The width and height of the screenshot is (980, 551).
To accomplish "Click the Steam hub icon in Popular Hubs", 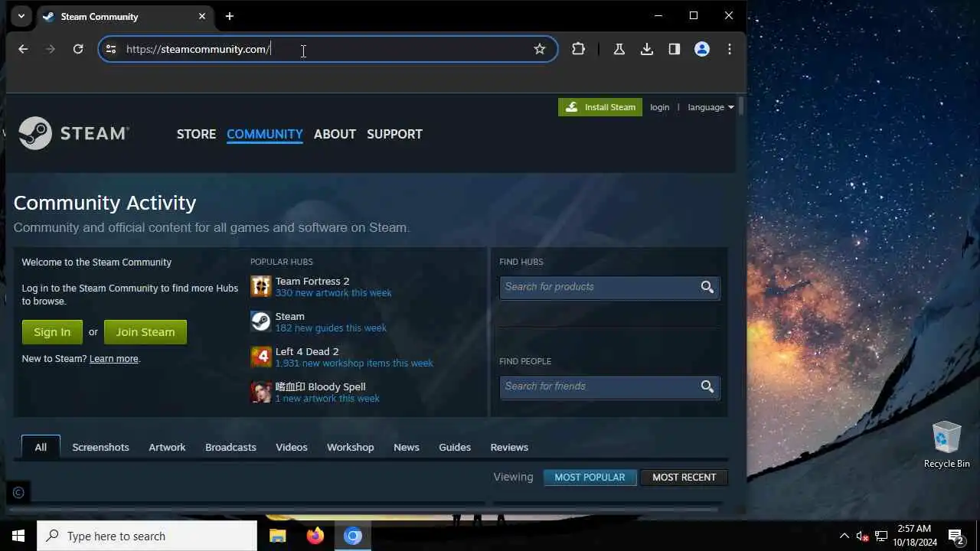I will coord(261,321).
